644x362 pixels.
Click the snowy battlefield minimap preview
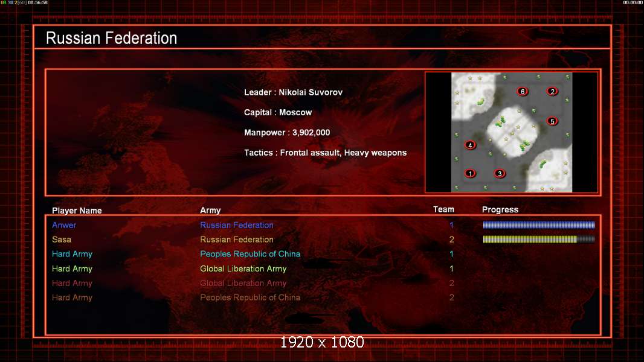tap(512, 132)
